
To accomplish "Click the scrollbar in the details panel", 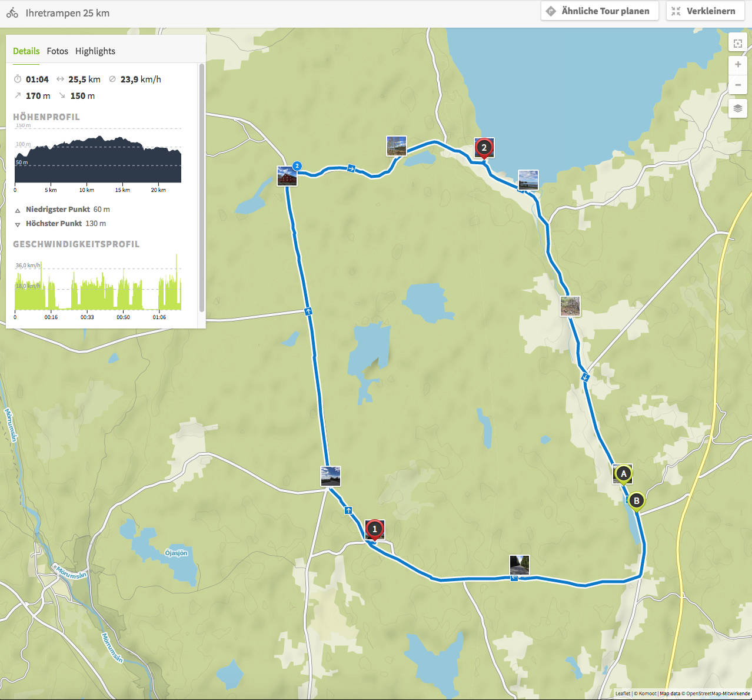I will point(202,188).
